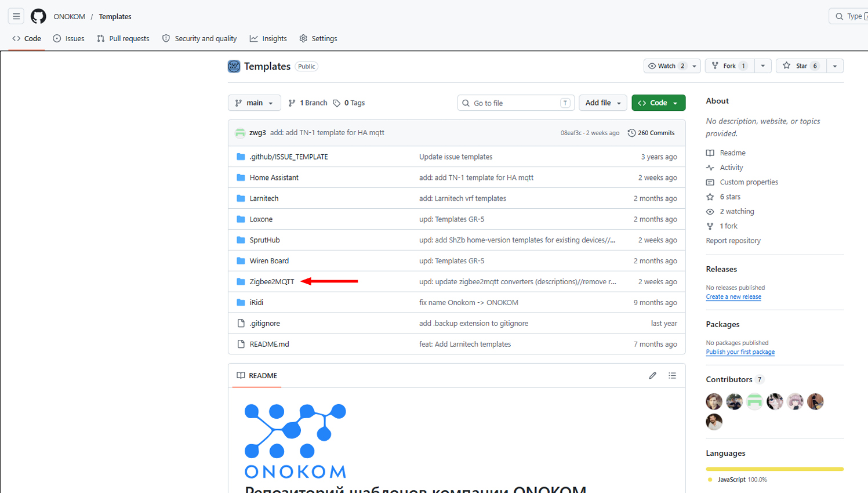View the 2 watching link
Viewport: 868px width, 493px height.
(x=730, y=212)
